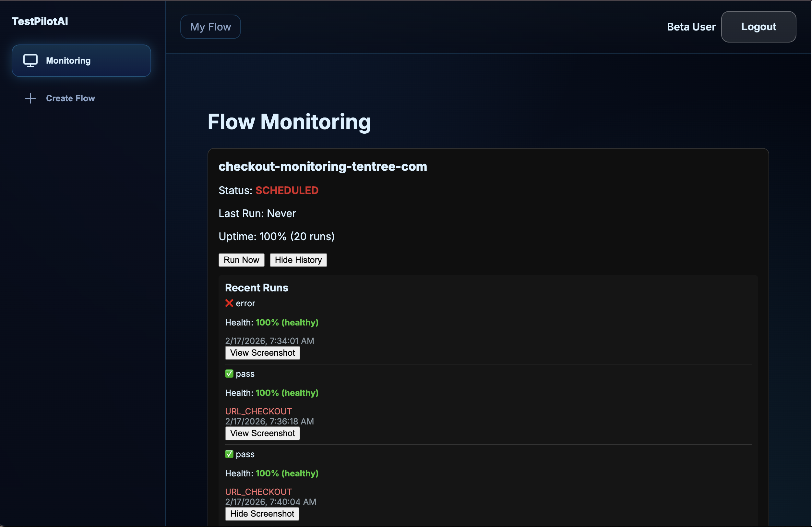
Task: Click URL_CHECKOUT on the first pass run
Action: pos(258,411)
